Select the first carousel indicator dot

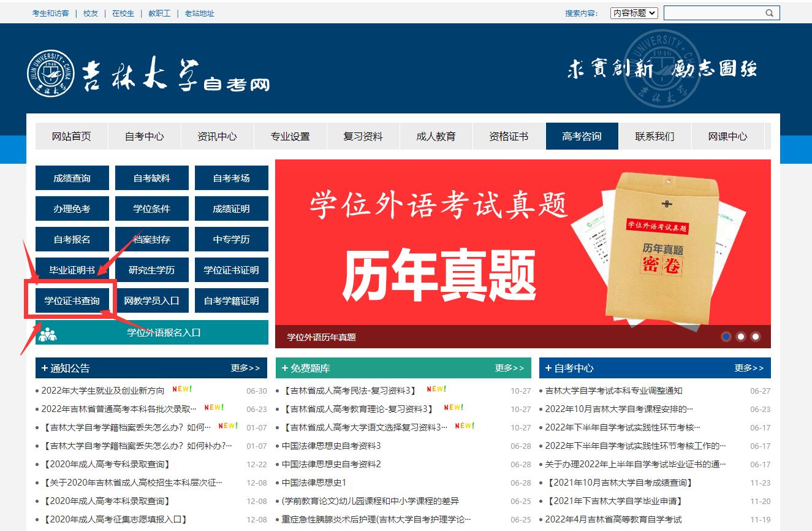coord(726,336)
